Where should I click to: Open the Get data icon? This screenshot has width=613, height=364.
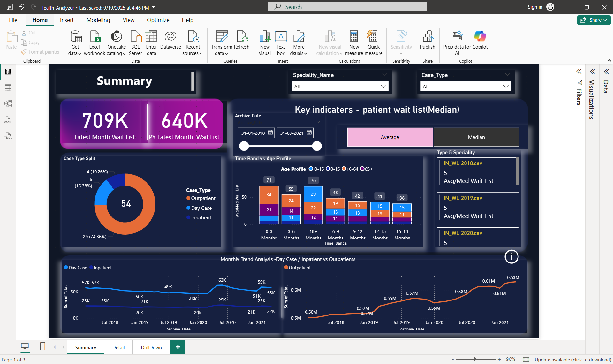coord(75,43)
